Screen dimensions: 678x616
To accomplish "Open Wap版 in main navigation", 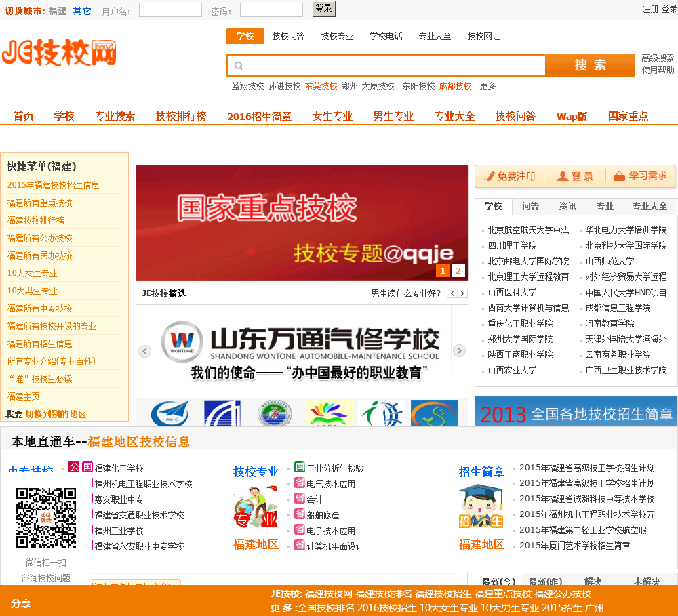I will pos(572,117).
